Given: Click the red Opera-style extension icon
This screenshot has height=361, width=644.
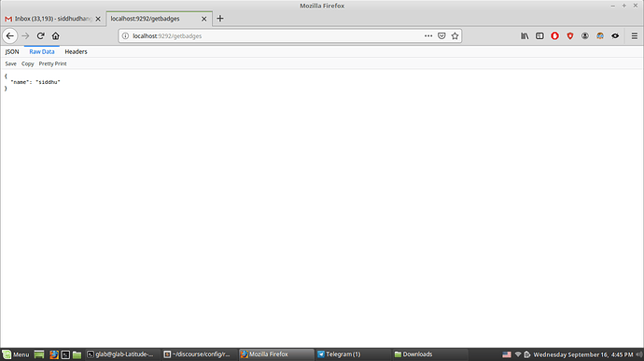Looking at the screenshot, I should coord(555,36).
